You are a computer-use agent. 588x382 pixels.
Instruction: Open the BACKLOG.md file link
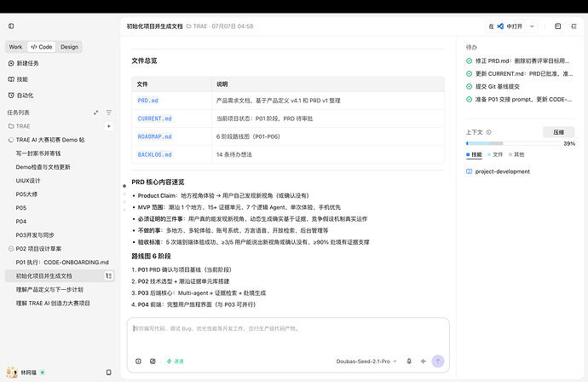click(x=154, y=154)
